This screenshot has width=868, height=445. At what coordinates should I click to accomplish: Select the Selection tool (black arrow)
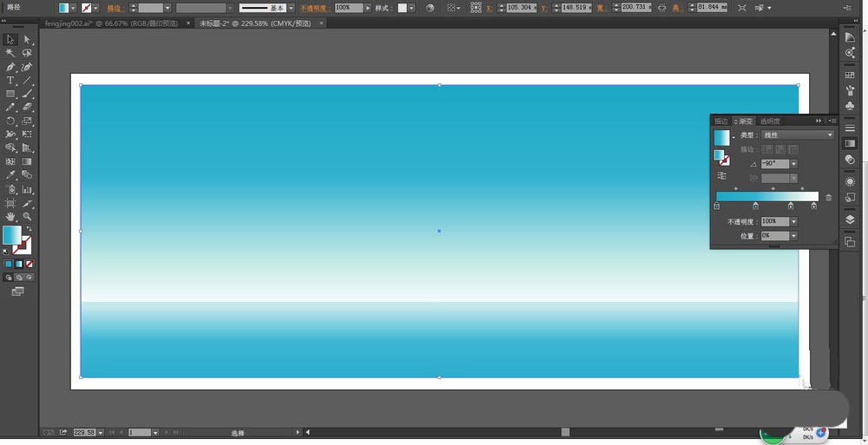click(10, 39)
